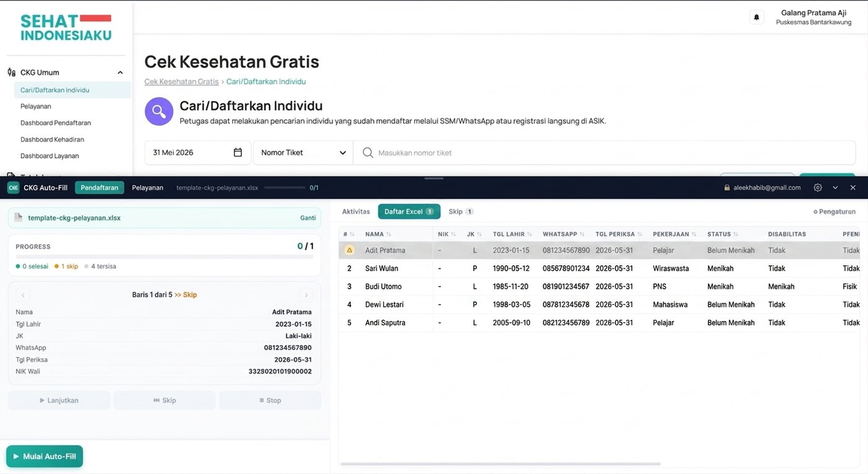868x474 pixels.
Task: Collapse the CKG Umum menu chevron
Action: (x=120, y=72)
